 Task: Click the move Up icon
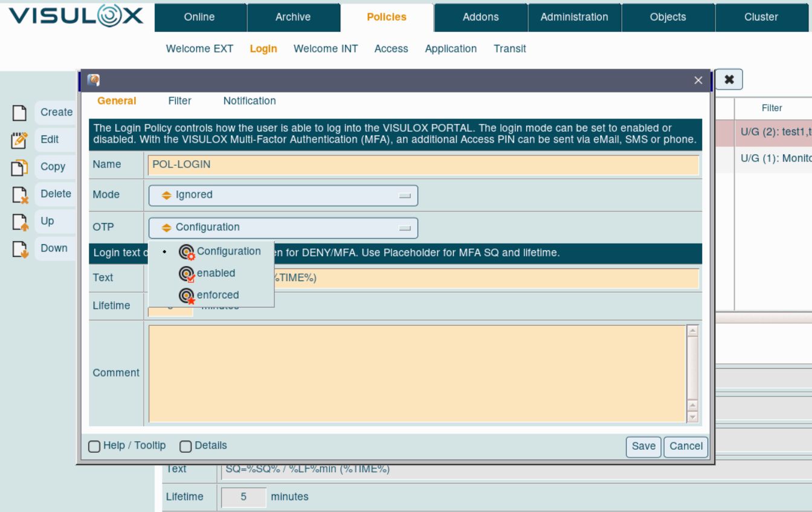point(20,221)
